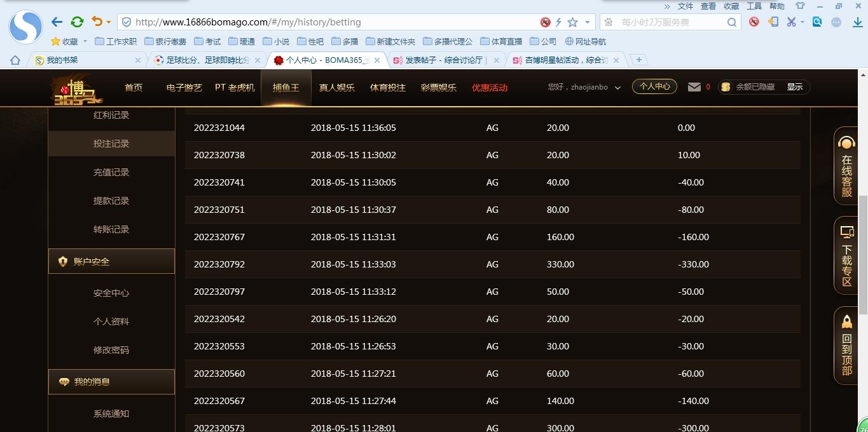Viewport: 868px width, 432px height.
Task: Expand the zhaojianbo account dropdown
Action: (x=617, y=87)
